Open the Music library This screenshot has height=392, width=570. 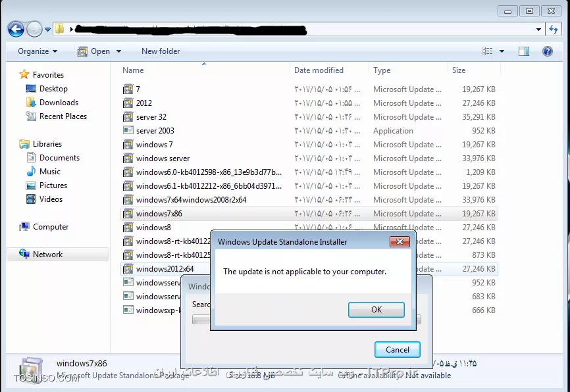(x=50, y=171)
